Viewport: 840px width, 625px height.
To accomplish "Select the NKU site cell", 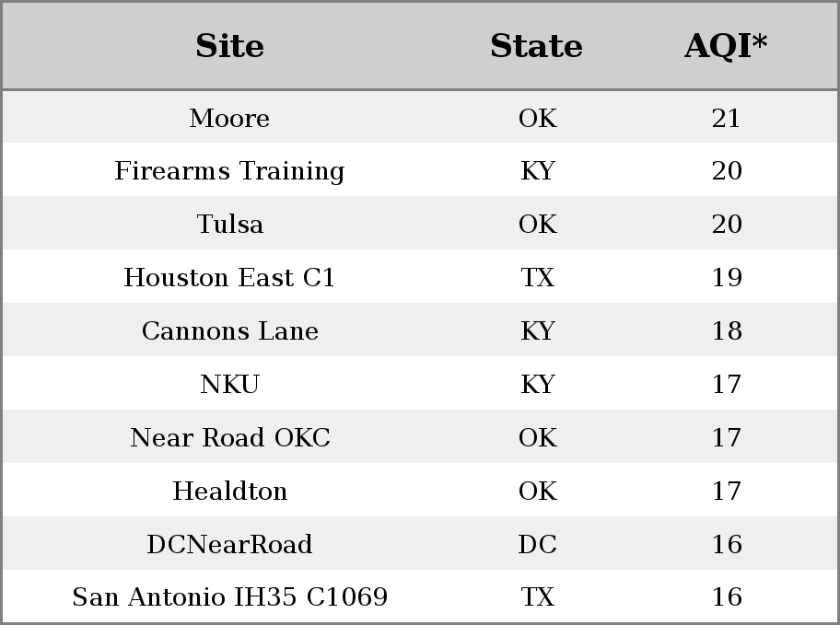I will point(229,385).
